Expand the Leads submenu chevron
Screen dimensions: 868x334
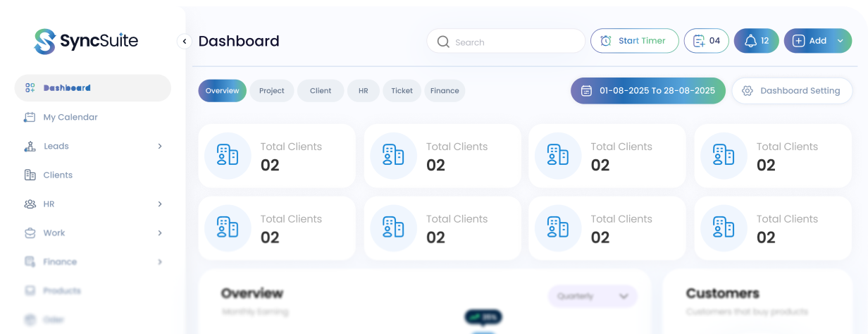(160, 147)
